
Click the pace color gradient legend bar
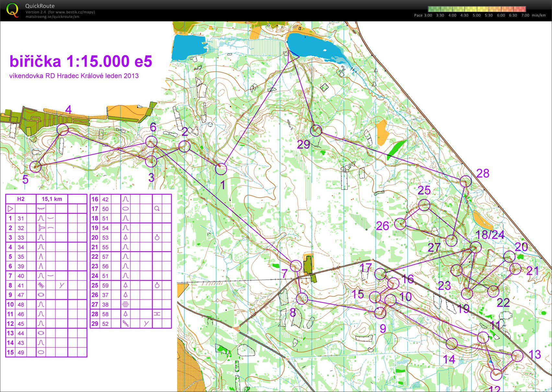[x=476, y=9]
